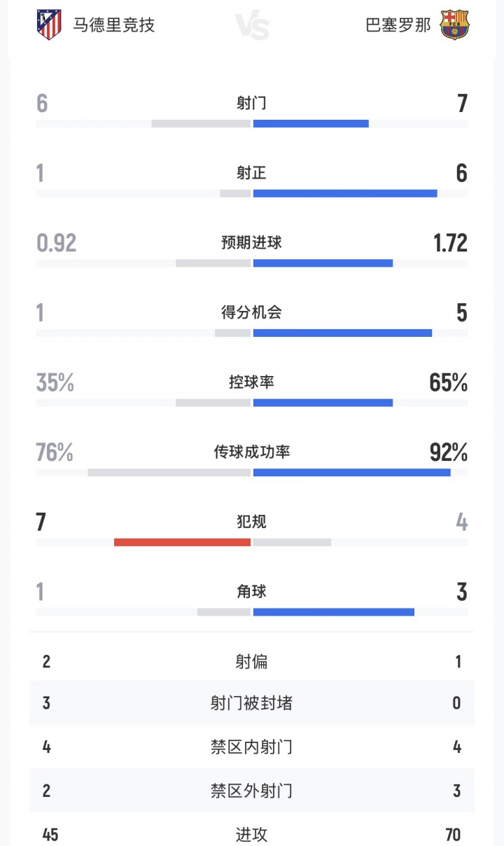Open the 马德里竞技 team name link
504x846 pixels.
(114, 26)
